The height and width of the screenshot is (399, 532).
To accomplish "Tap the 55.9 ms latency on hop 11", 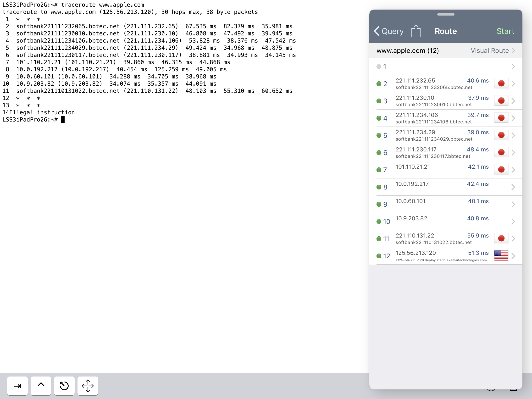I will 478,235.
